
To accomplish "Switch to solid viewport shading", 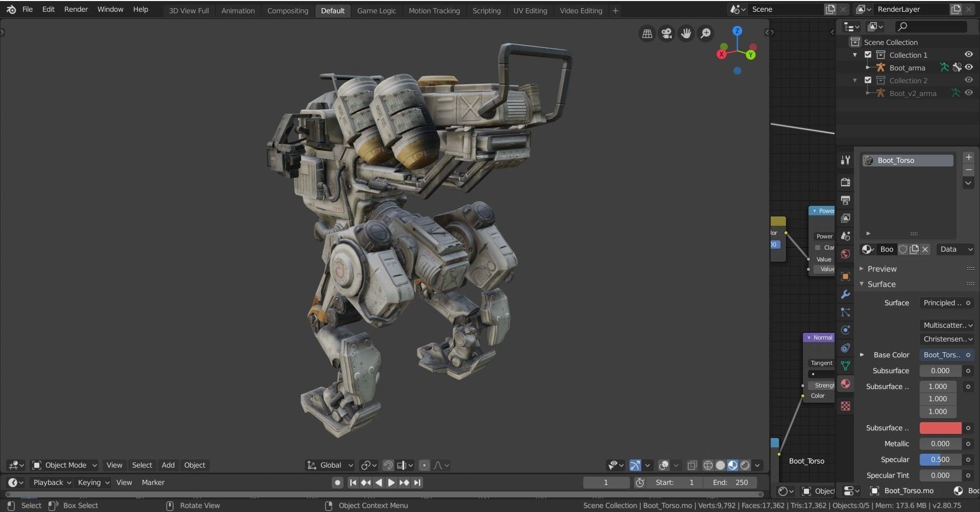I will (x=720, y=465).
